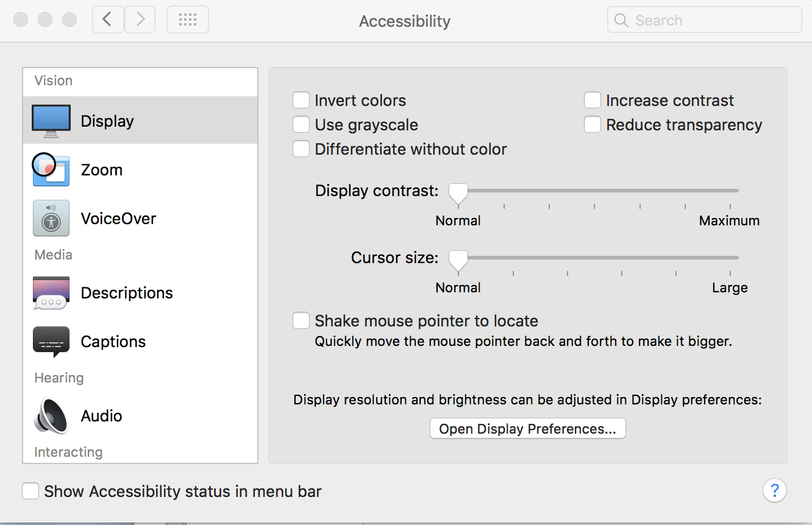Select the VoiceOver accessibility icon

(51, 218)
